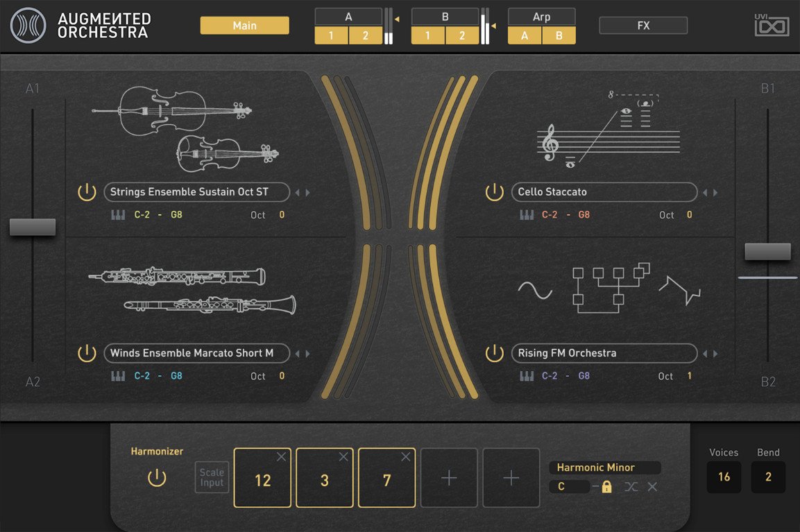The width and height of the screenshot is (800, 532).
Task: Open the root key C dropdown
Action: (x=570, y=487)
